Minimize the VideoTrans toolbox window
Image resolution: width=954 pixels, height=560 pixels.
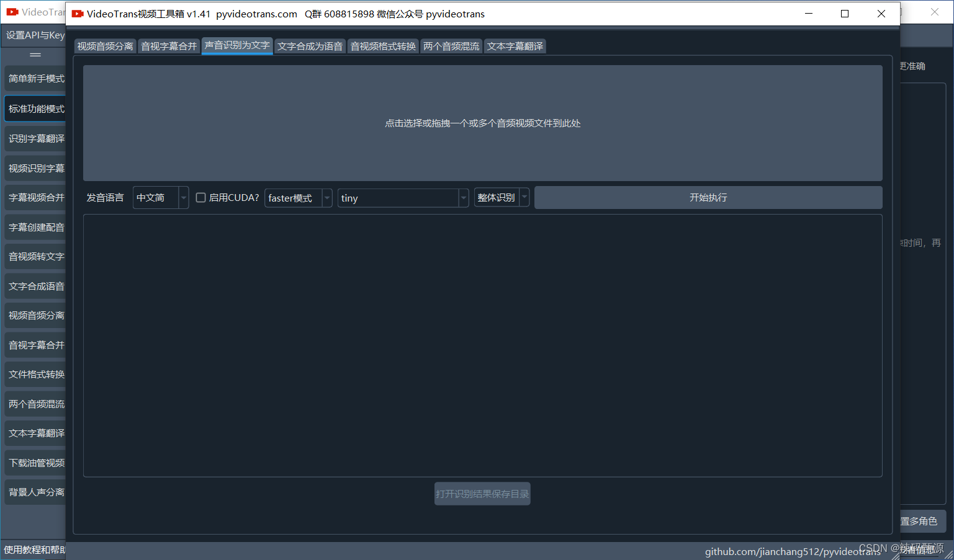[x=809, y=14]
